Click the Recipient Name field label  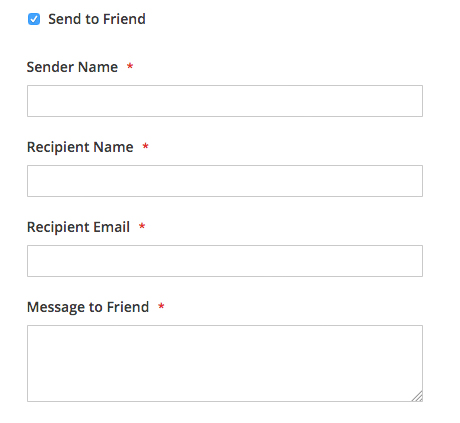click(80, 147)
